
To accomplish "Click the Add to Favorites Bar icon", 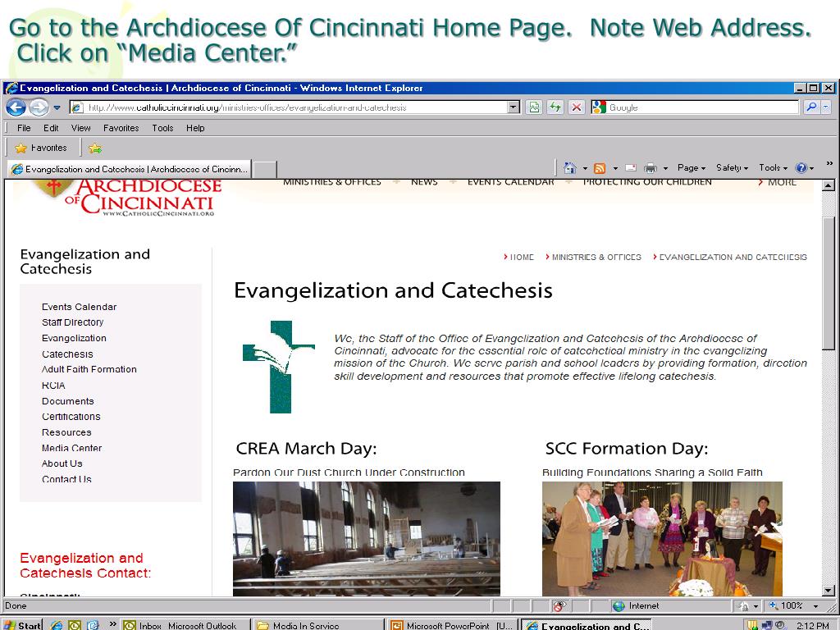I will [x=95, y=148].
